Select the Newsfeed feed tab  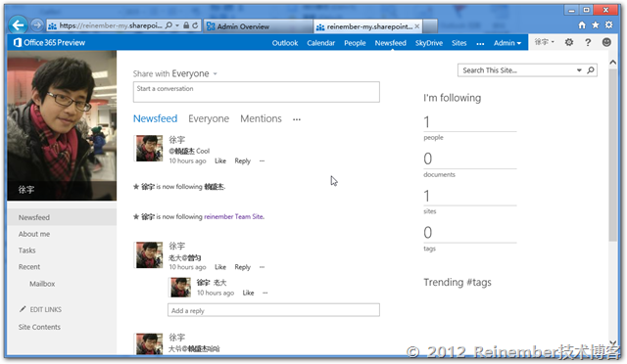coord(155,118)
